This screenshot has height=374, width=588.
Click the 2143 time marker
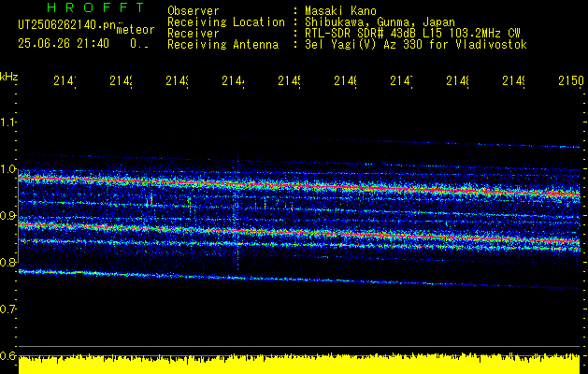[177, 80]
